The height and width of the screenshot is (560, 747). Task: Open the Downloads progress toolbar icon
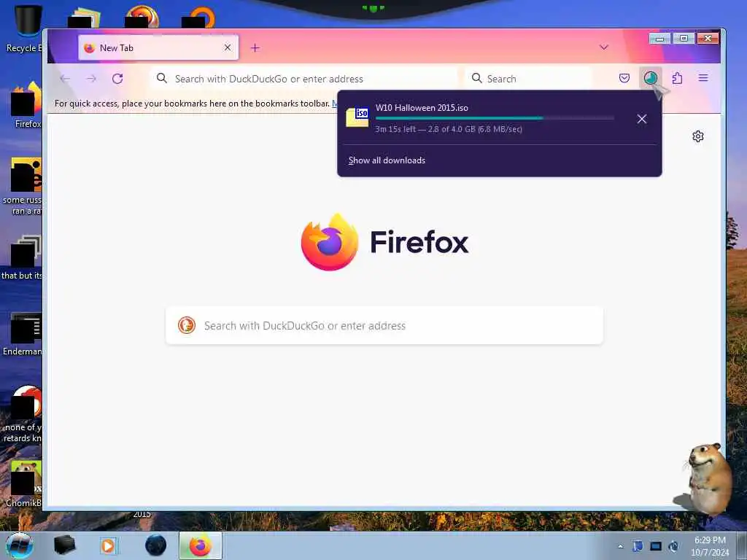pyautogui.click(x=650, y=78)
